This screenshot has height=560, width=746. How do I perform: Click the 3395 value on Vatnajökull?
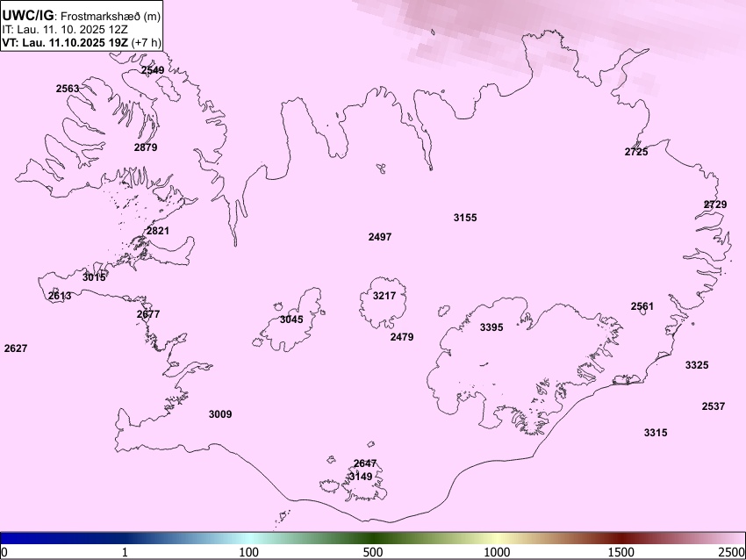[x=491, y=327]
